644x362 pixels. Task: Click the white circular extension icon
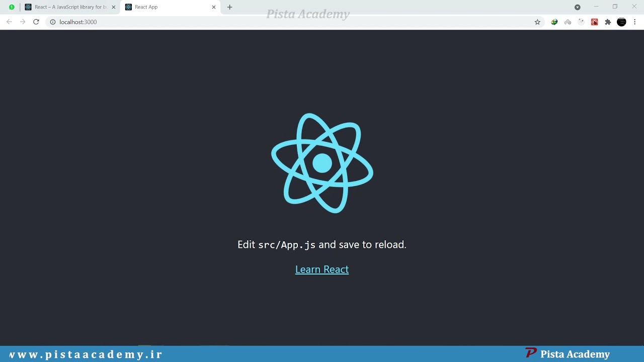(x=581, y=22)
